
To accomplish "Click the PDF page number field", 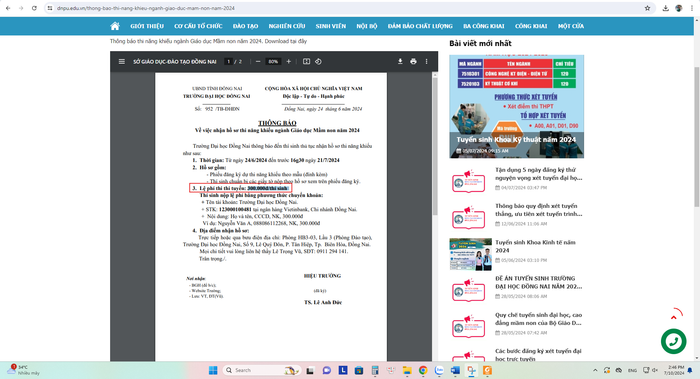I will click(228, 62).
